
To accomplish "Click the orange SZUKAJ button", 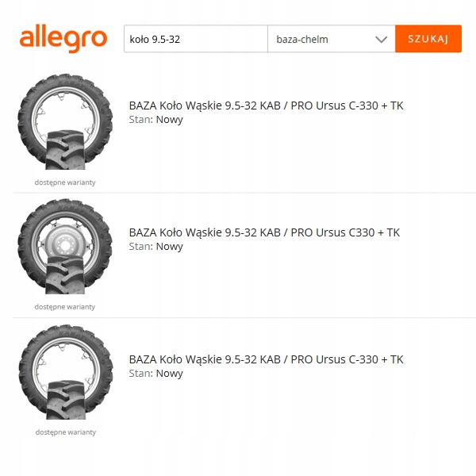I will point(428,39).
